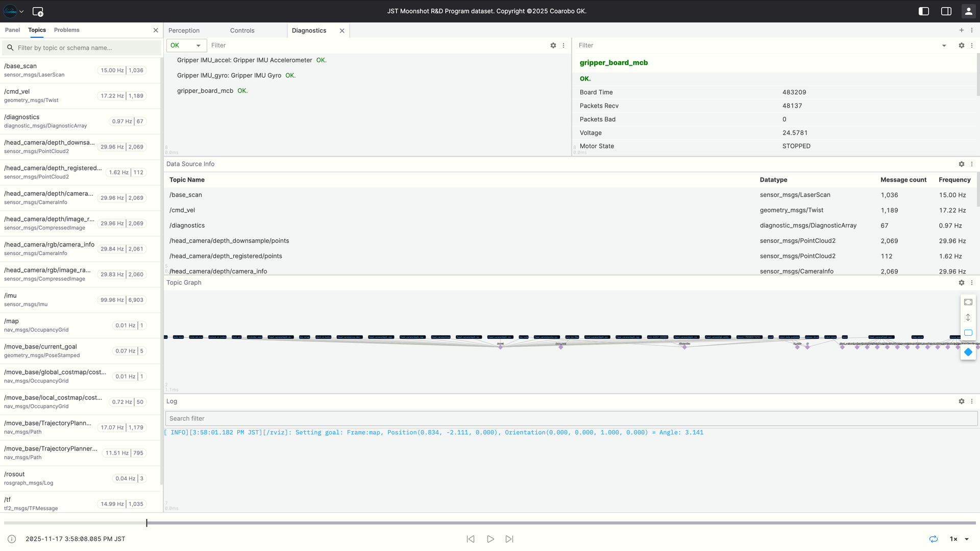Toggle topic nodes visibility in Topic Graph

968,333
